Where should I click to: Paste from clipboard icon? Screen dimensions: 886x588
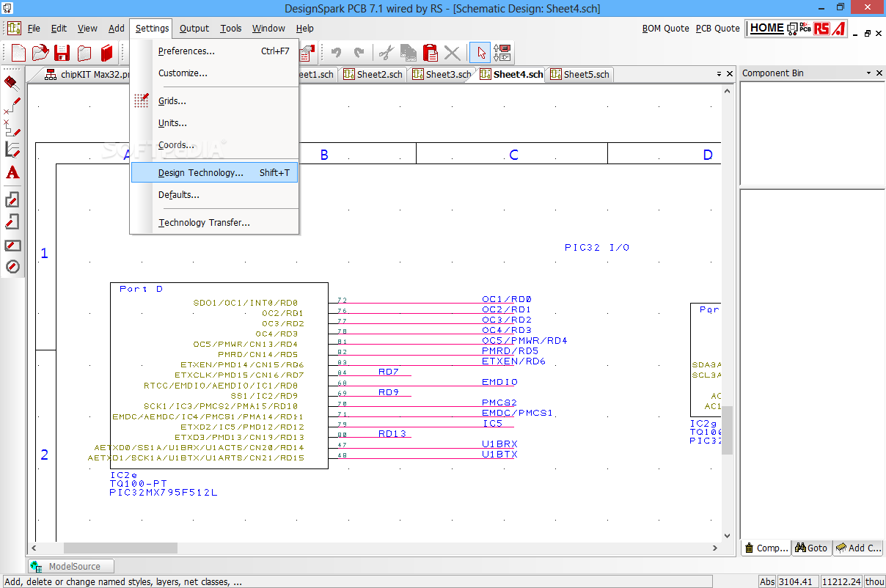431,53
